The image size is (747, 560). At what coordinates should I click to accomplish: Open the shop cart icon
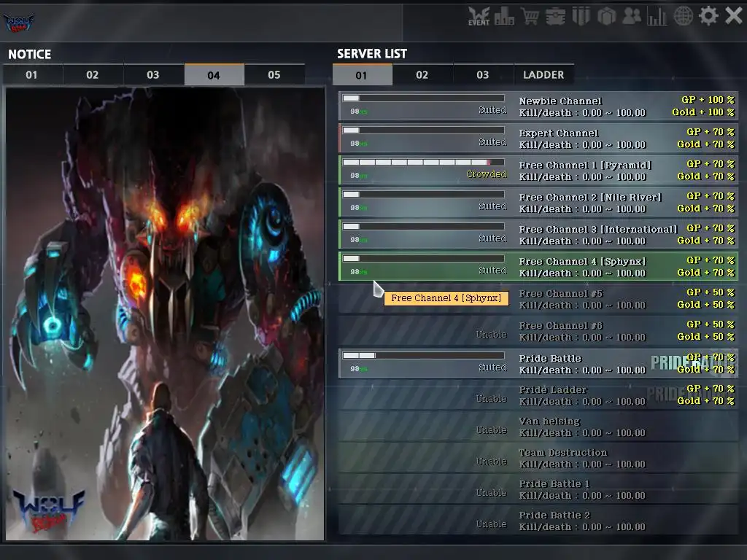pos(530,16)
